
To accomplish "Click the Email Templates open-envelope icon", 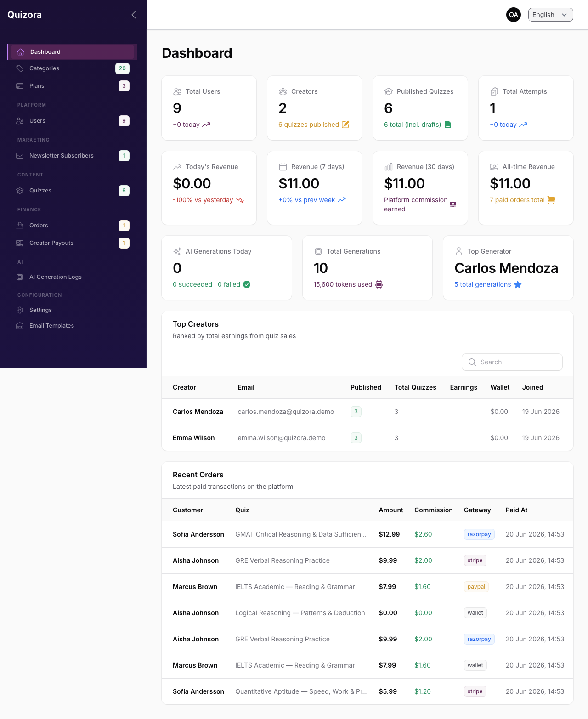I will (20, 326).
